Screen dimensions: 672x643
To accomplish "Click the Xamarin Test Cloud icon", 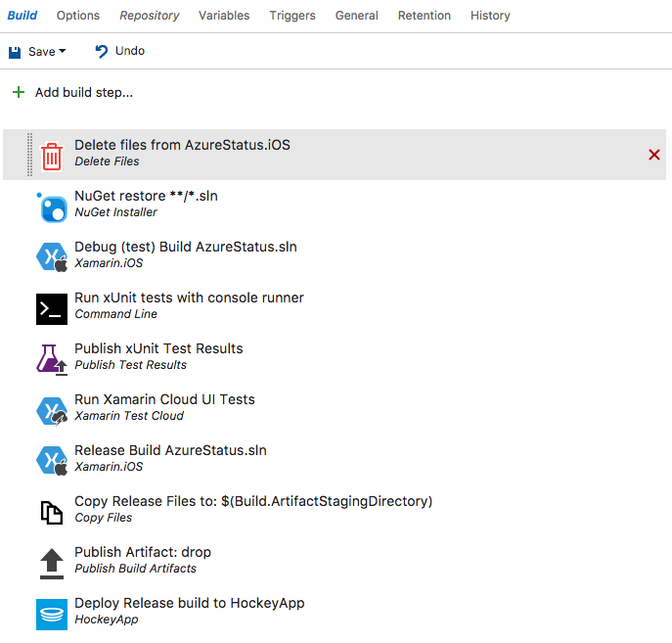I will tap(52, 410).
